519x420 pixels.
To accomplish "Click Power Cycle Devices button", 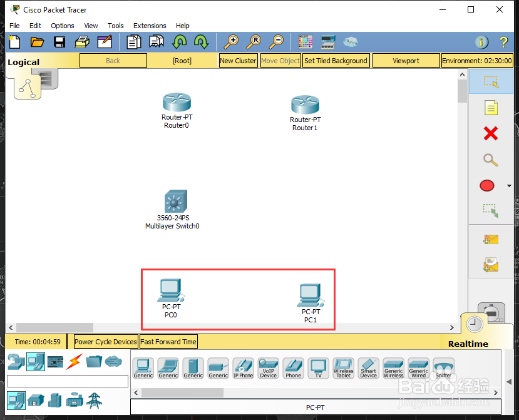I will (105, 342).
